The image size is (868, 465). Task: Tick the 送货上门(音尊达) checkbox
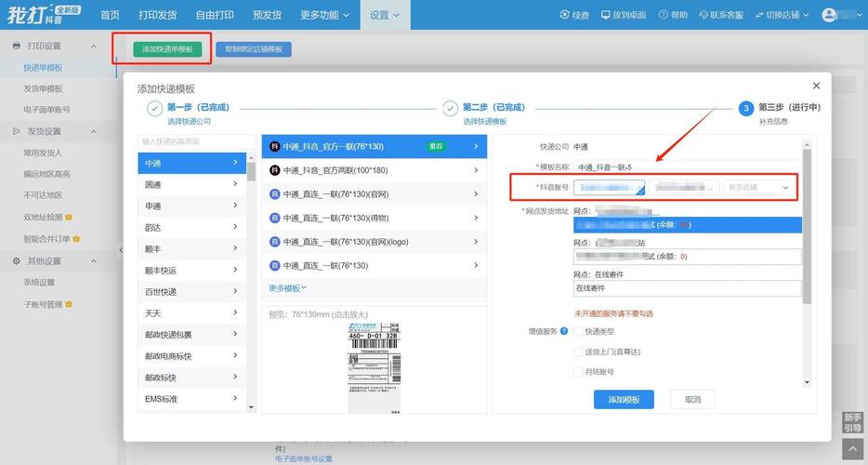(x=578, y=352)
